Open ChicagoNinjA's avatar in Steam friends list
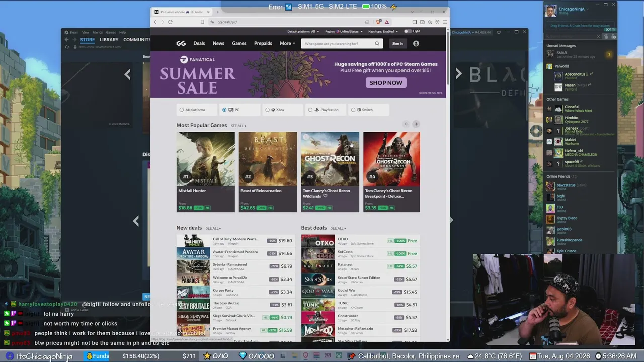Image resolution: width=644 pixels, height=362 pixels. point(551,11)
